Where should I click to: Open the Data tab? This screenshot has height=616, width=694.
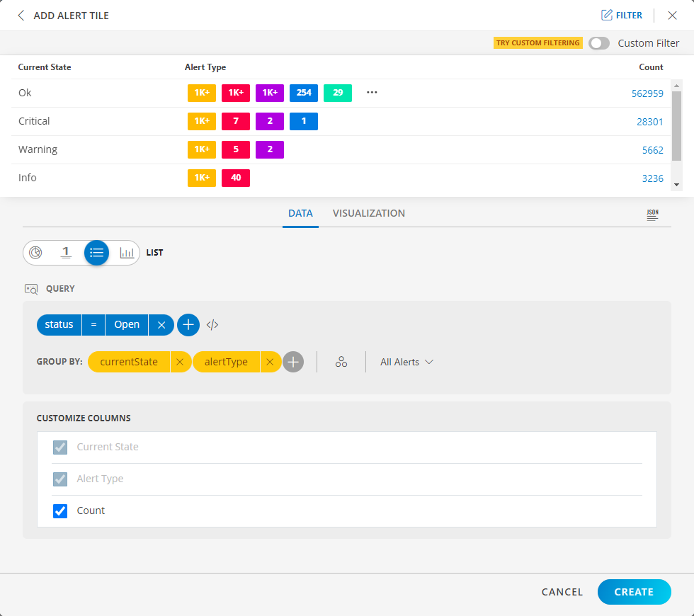(x=300, y=213)
